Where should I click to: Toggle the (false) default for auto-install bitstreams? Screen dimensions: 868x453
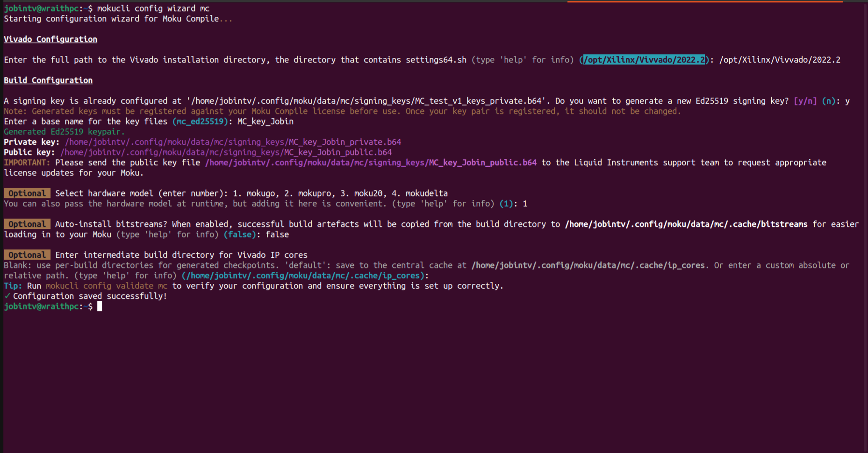point(239,234)
